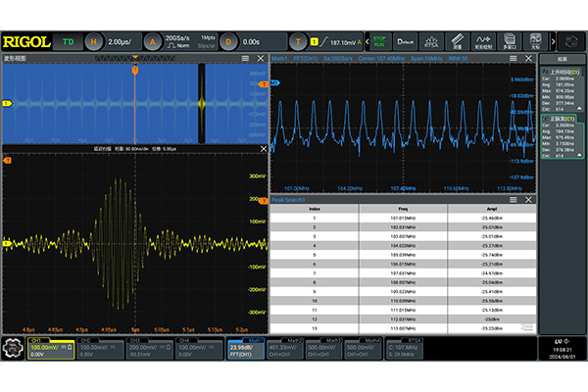The image size is (588, 392).
Task: Click the orange trigger position marker in waveform view
Action: pyautogui.click(x=134, y=70)
